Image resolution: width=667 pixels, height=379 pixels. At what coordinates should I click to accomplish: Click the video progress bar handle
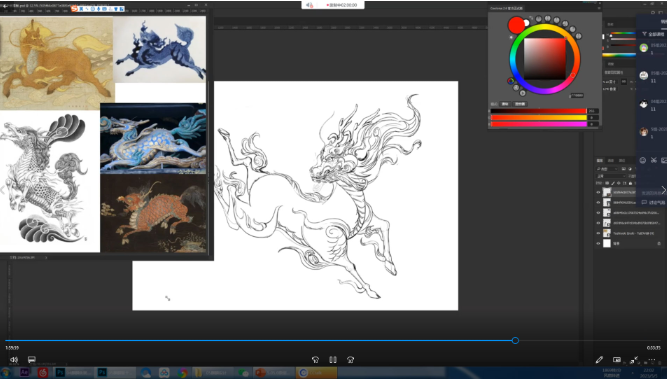coord(515,340)
